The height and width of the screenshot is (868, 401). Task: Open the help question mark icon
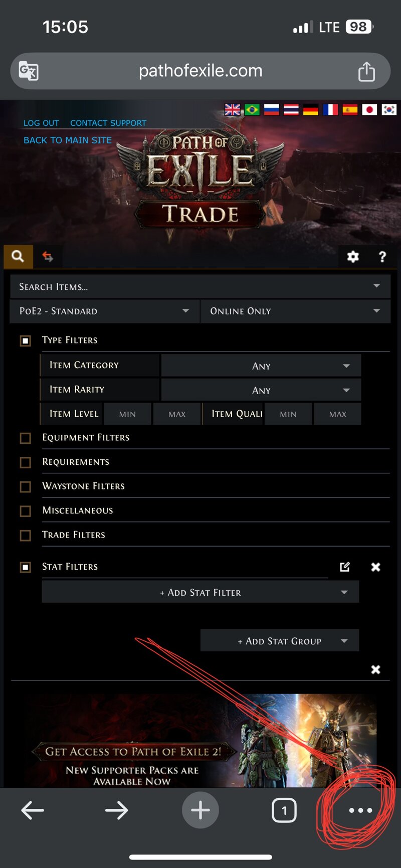[382, 257]
